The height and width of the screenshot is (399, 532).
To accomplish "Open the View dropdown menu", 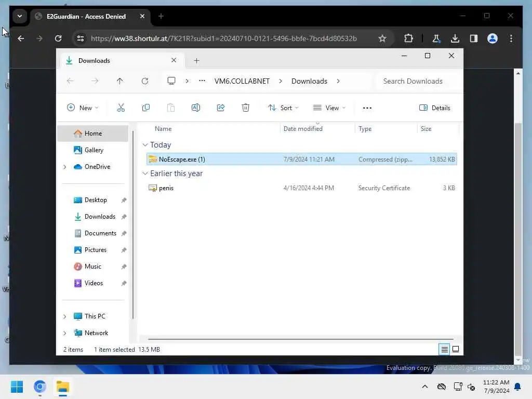I will tap(329, 108).
